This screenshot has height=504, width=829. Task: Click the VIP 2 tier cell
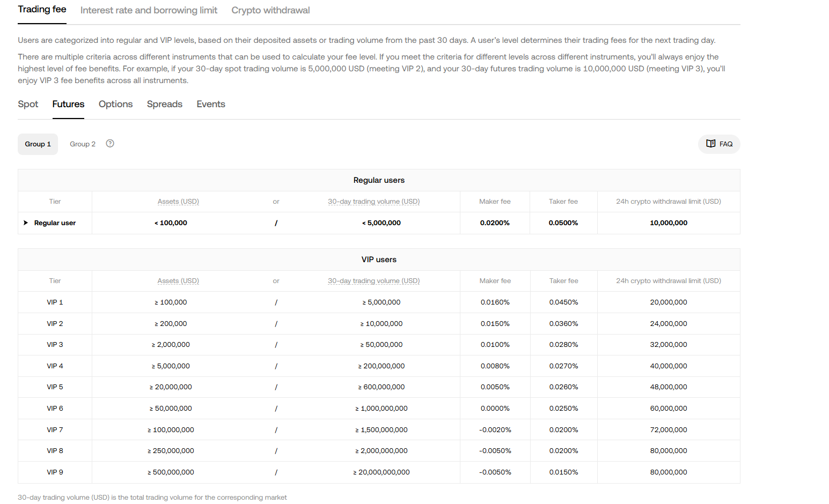[x=55, y=324]
